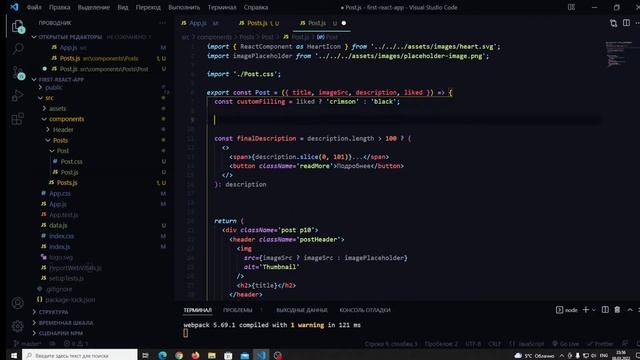
Task: Open the Вид menu
Action: click(x=122, y=7)
